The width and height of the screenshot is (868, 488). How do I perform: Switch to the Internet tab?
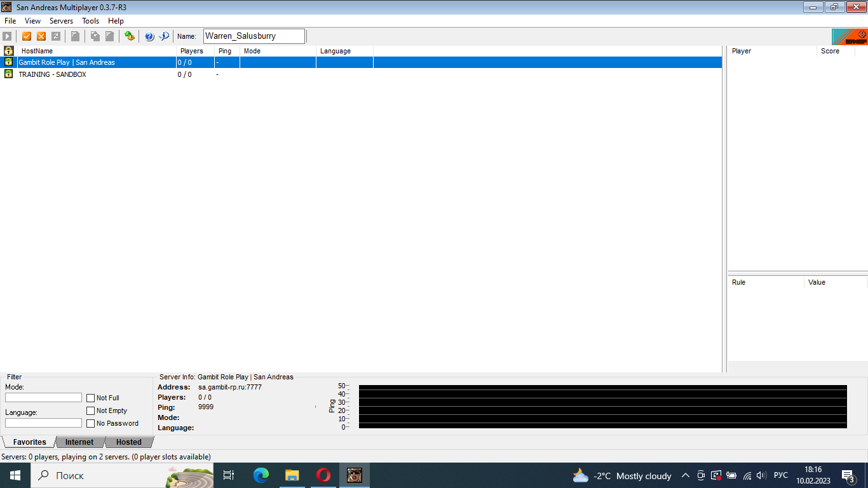pyautogui.click(x=79, y=442)
